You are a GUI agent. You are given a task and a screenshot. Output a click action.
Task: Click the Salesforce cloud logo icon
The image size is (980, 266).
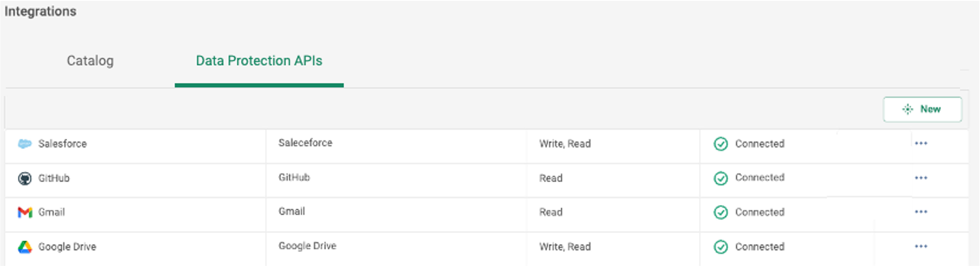click(25, 144)
